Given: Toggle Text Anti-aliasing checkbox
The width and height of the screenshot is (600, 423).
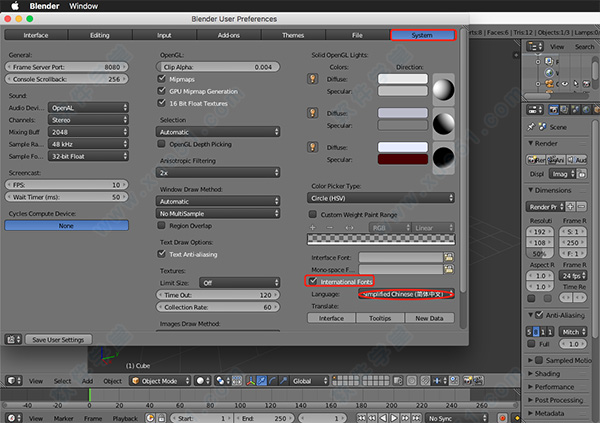Looking at the screenshot, I should click(161, 254).
